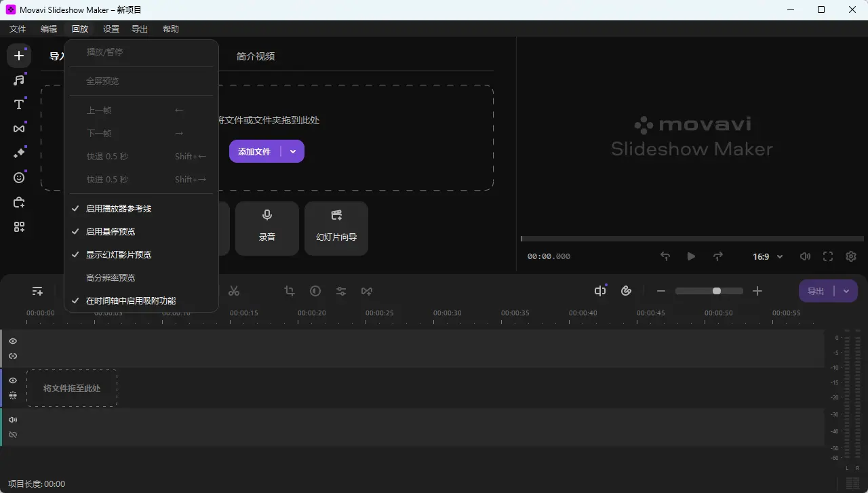Expand the 导出 button dropdown arrow
The height and width of the screenshot is (493, 868).
(x=846, y=291)
